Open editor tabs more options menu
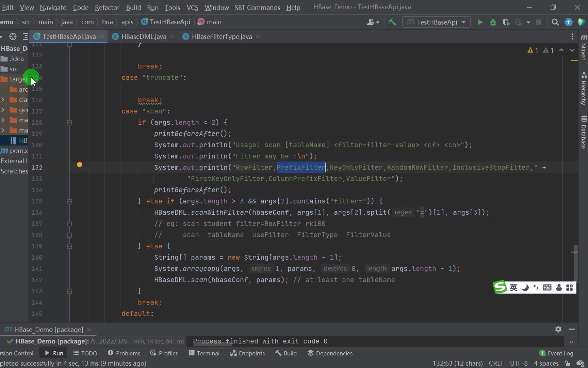This screenshot has height=368, width=588. pyautogui.click(x=572, y=36)
